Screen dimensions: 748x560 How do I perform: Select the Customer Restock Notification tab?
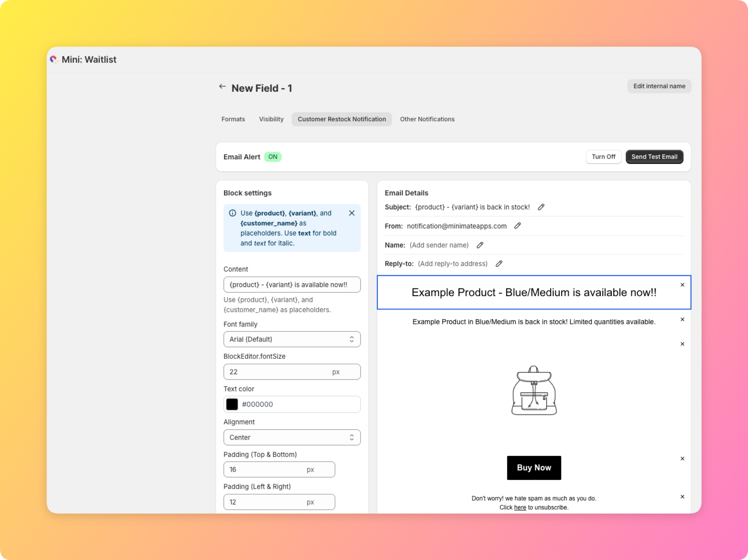pyautogui.click(x=342, y=119)
